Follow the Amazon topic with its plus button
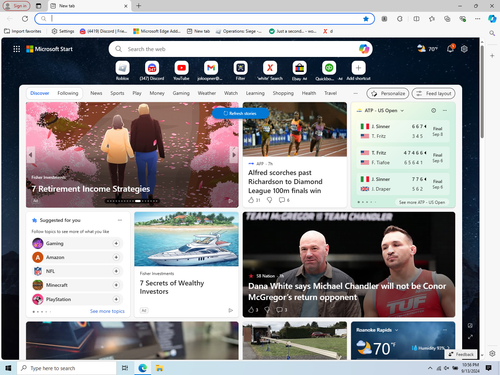Image resolution: width=500 pixels, height=375 pixels. pyautogui.click(x=116, y=257)
